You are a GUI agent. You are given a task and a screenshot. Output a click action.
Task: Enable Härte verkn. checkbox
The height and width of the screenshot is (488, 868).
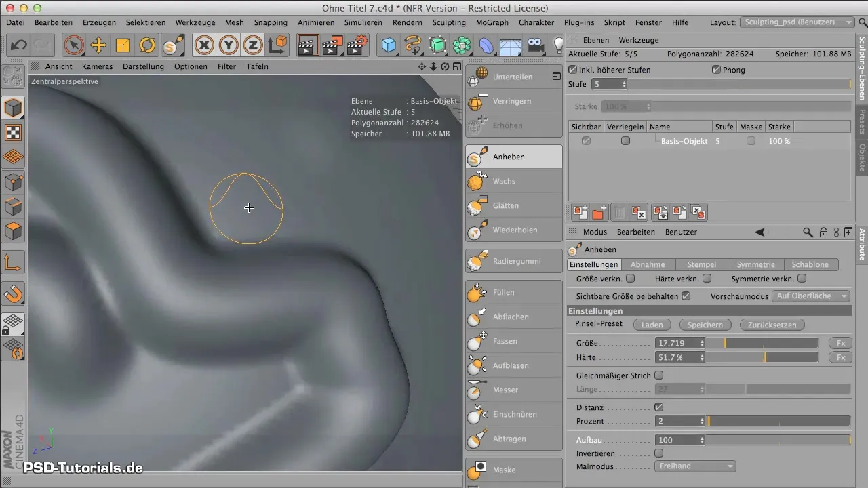point(707,278)
